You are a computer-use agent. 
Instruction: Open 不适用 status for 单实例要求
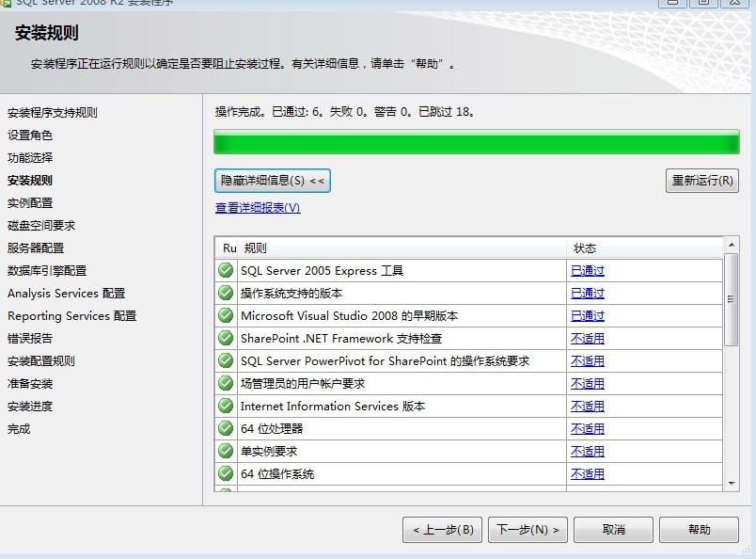click(x=588, y=452)
